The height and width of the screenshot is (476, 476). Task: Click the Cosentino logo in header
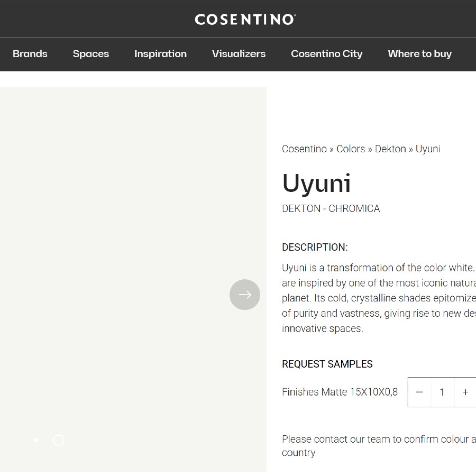tap(245, 20)
